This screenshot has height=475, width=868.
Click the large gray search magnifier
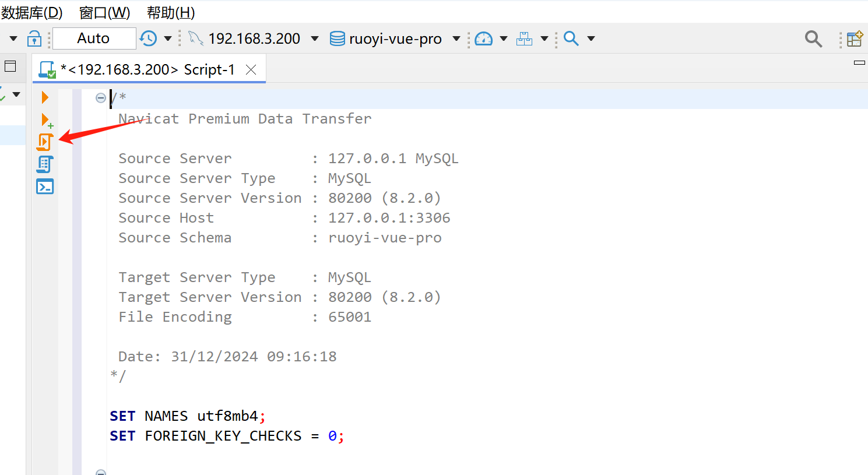[813, 39]
